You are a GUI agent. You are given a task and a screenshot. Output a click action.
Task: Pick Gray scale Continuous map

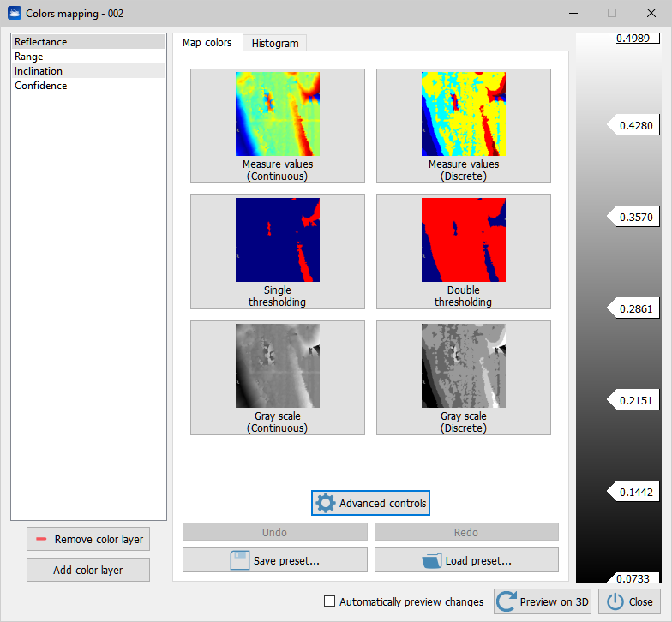coord(277,377)
